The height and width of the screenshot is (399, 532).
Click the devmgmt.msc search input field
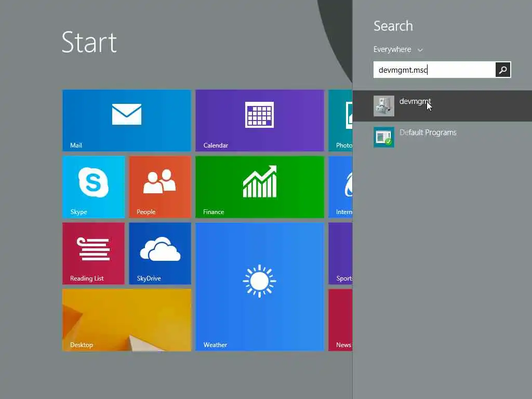pyautogui.click(x=434, y=70)
